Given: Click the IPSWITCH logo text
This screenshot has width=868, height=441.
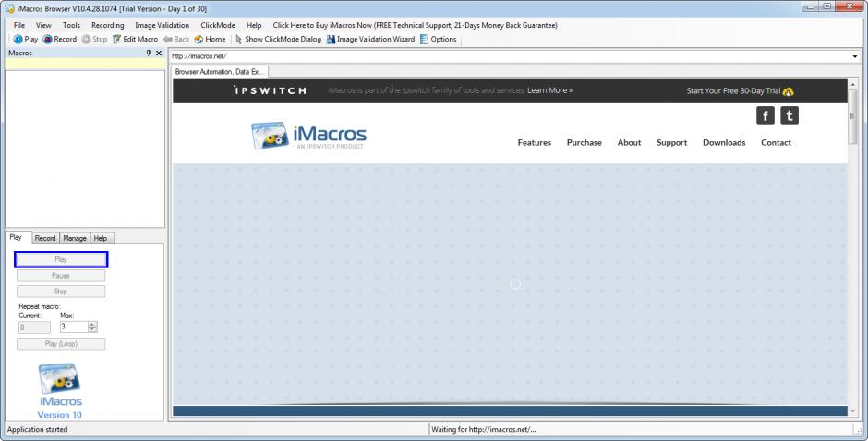Looking at the screenshot, I should click(x=270, y=90).
